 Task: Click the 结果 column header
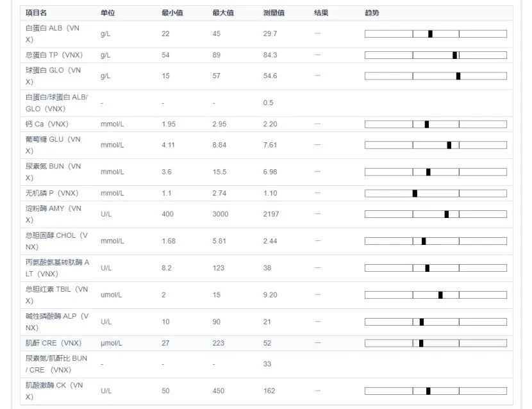pos(321,13)
